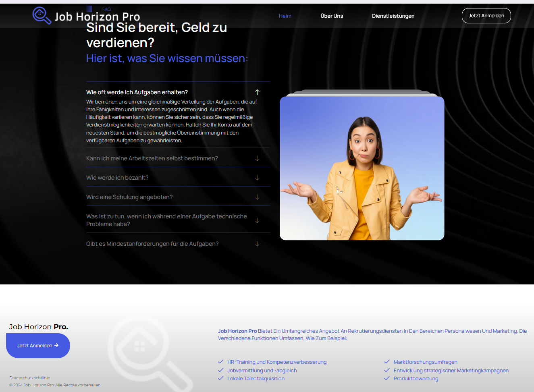Image resolution: width=534 pixels, height=392 pixels.
Task: Click checkmark icon next to Lokale Talentakquisition
Action: pos(220,378)
